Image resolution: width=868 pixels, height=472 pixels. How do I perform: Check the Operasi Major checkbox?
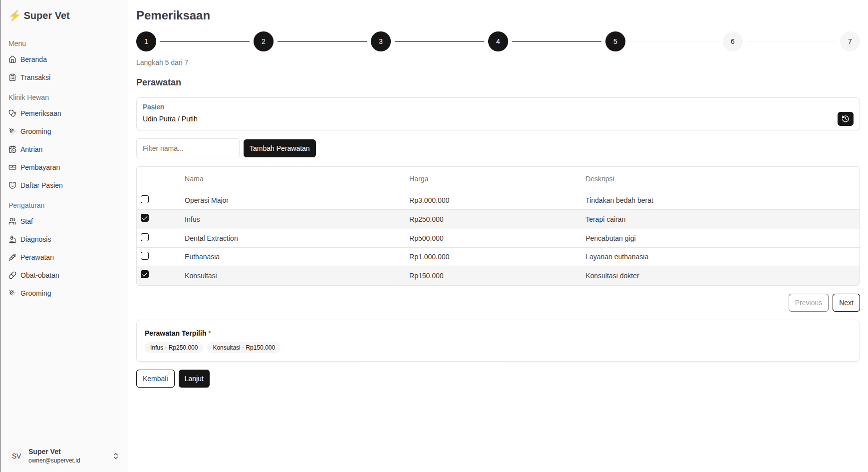[x=145, y=199]
